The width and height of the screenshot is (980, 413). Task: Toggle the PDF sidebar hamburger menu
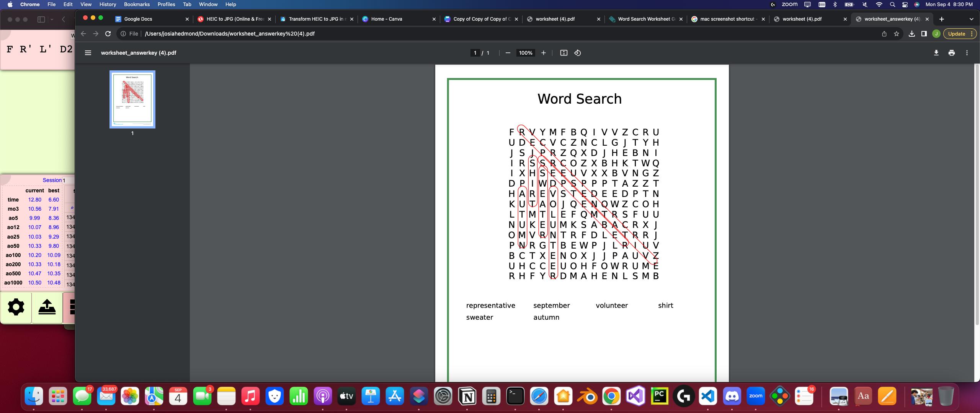[88, 53]
